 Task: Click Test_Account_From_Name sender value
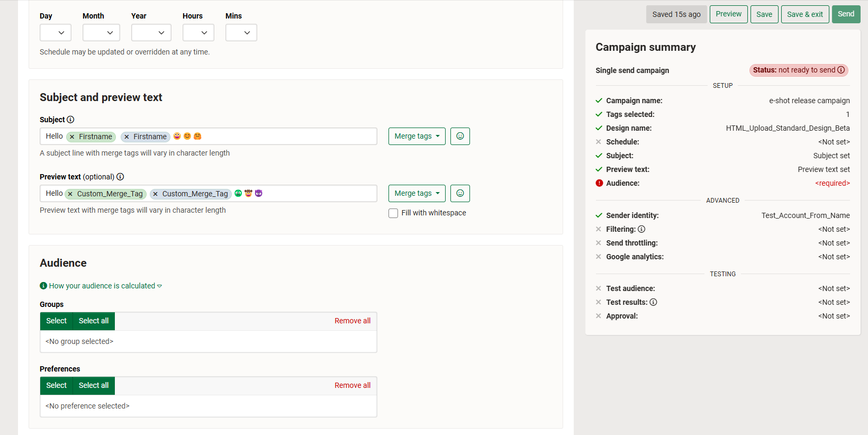(x=806, y=215)
